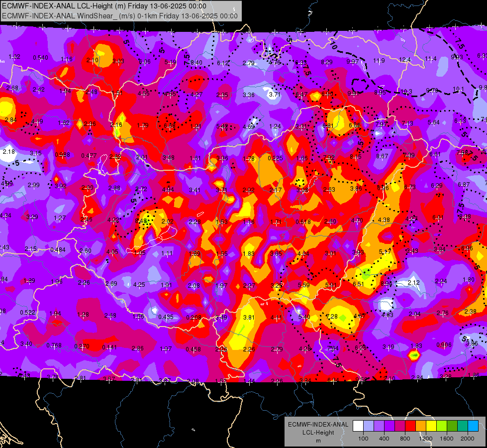Click the wind shear value '6.01'

(x=438, y=218)
